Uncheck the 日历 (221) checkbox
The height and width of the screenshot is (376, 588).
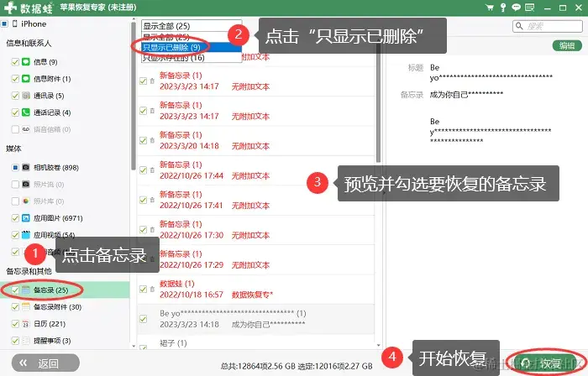click(15, 324)
